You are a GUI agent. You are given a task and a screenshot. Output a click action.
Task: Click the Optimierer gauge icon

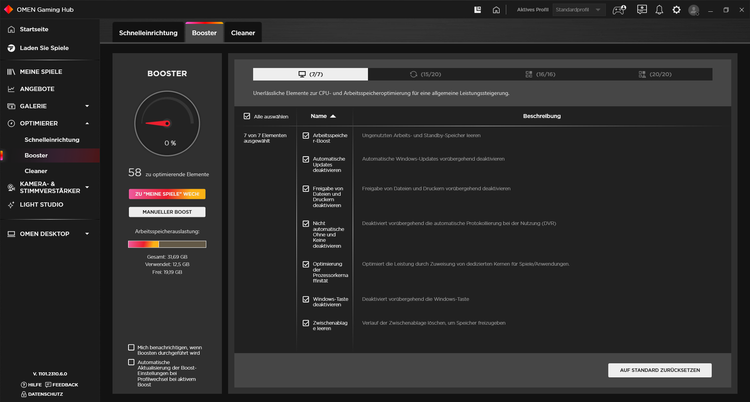(x=11, y=123)
